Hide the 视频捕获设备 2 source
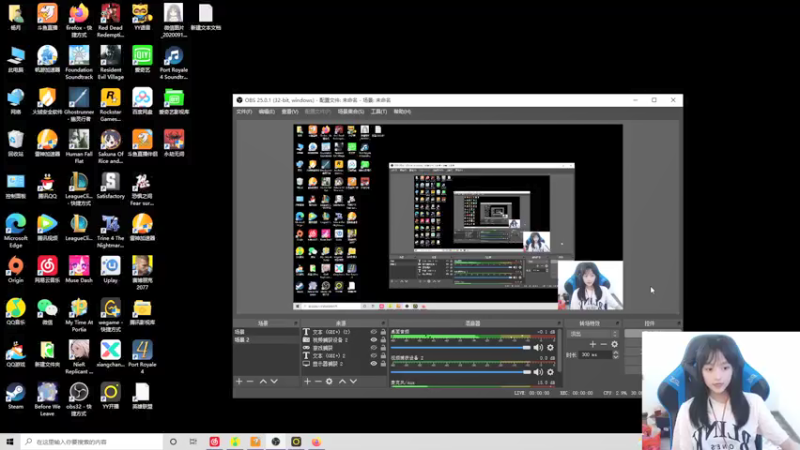This screenshot has height=450, width=800. [373, 340]
